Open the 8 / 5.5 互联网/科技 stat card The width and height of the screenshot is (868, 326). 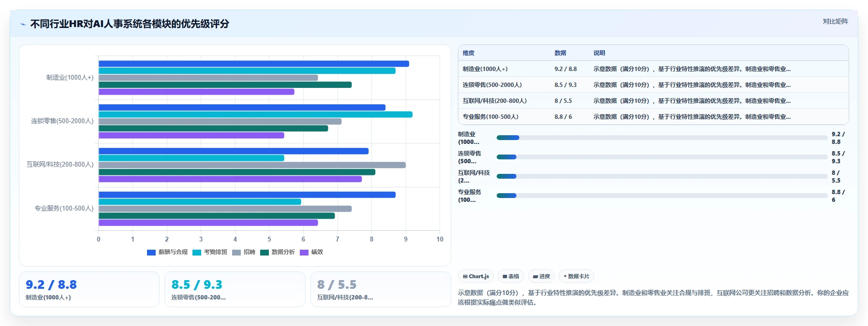click(x=381, y=289)
